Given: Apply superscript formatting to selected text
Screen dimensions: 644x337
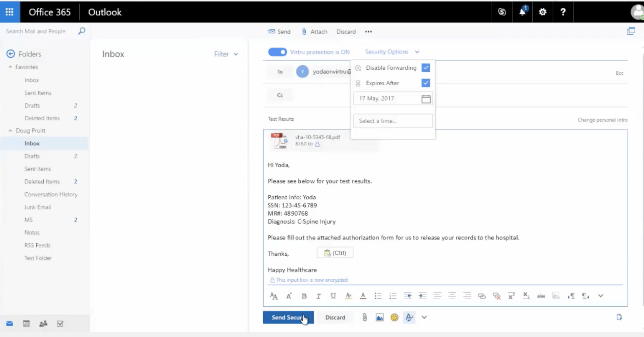Looking at the screenshot, I should 511,296.
